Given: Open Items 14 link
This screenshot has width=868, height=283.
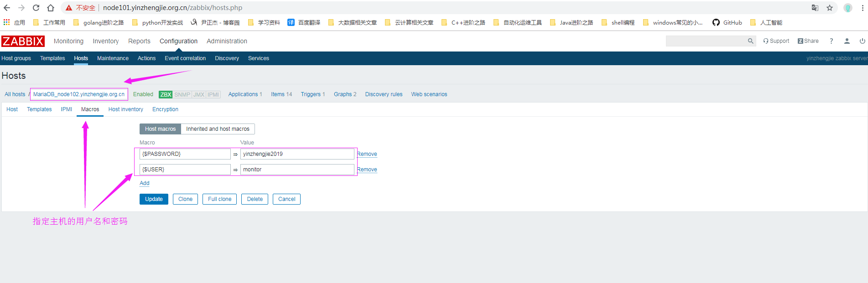Looking at the screenshot, I should (x=281, y=94).
